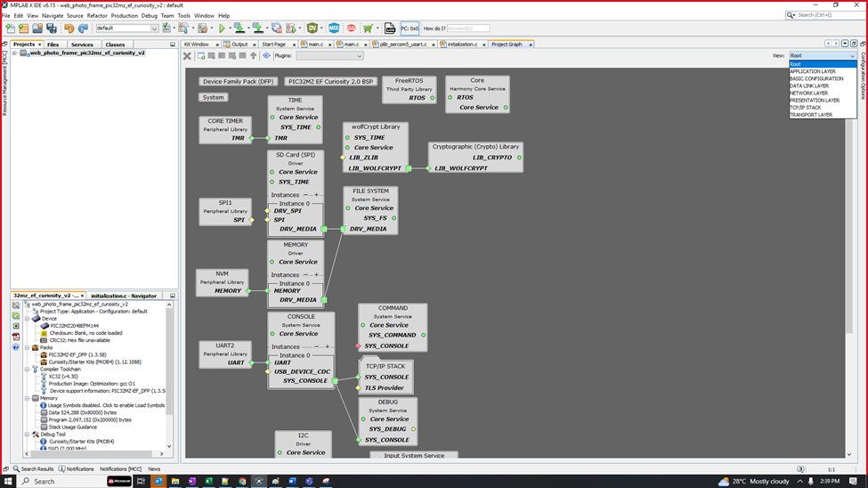Screen dimensions: 868x488
Task: Expand the web_photo_frame project tree node
Action: [x=14, y=53]
